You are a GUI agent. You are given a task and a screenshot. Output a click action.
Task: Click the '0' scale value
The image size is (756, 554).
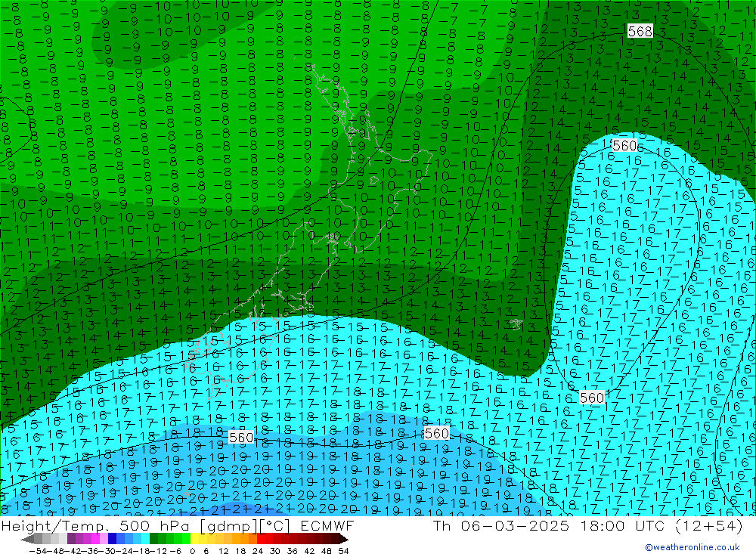pyautogui.click(x=192, y=551)
